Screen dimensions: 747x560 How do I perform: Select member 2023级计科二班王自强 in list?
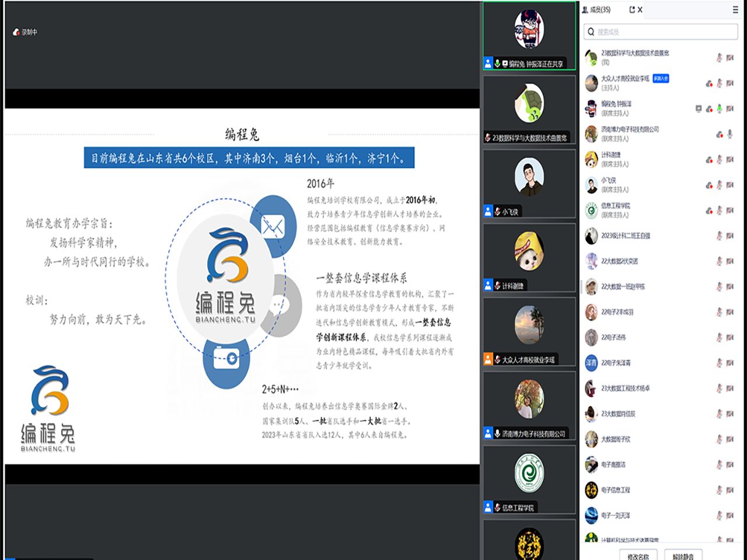coord(661,236)
